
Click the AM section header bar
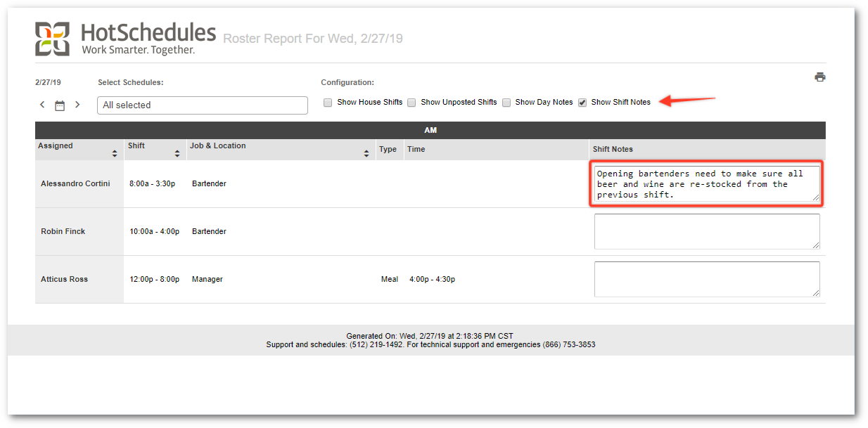(430, 130)
